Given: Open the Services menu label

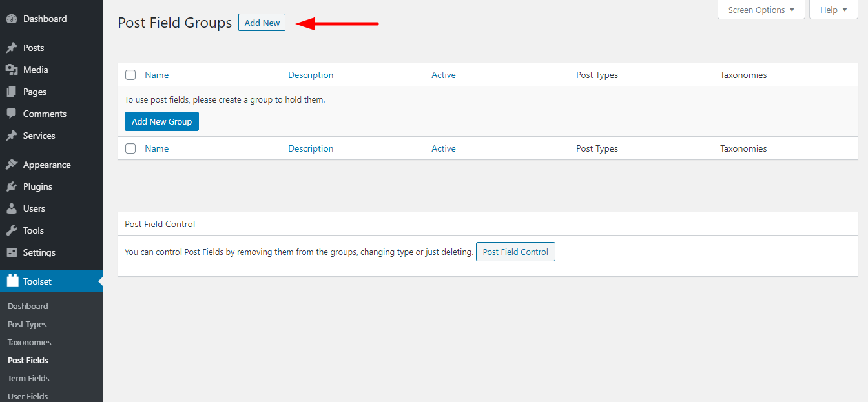Looking at the screenshot, I should click(39, 136).
